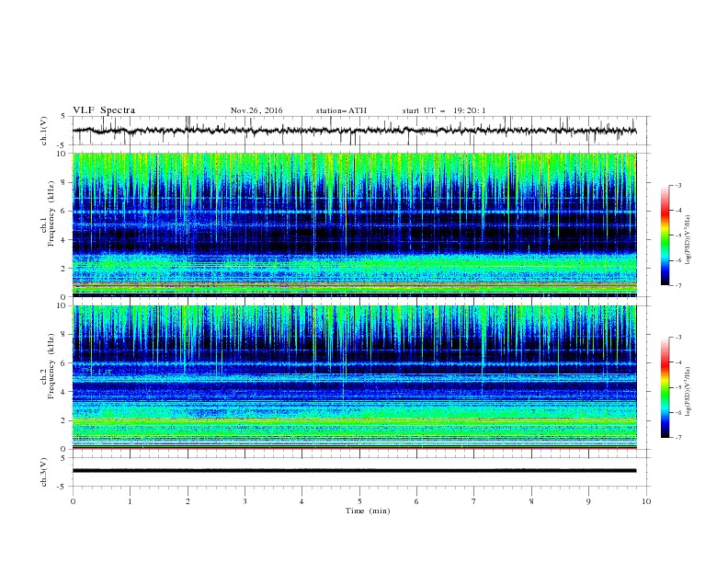
Task: Click the ch.1 color bar log(PSD) label
Action: (x=688, y=240)
